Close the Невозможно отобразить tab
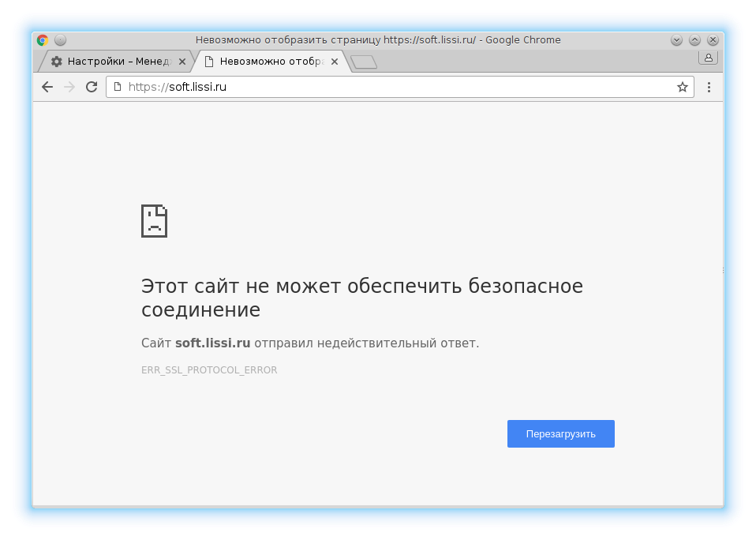This screenshot has height=540, width=756. pyautogui.click(x=335, y=62)
